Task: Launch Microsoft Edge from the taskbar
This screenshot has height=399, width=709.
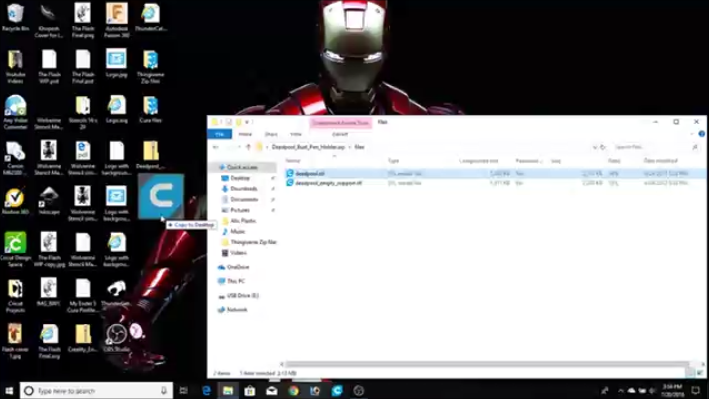Action: pos(206,391)
